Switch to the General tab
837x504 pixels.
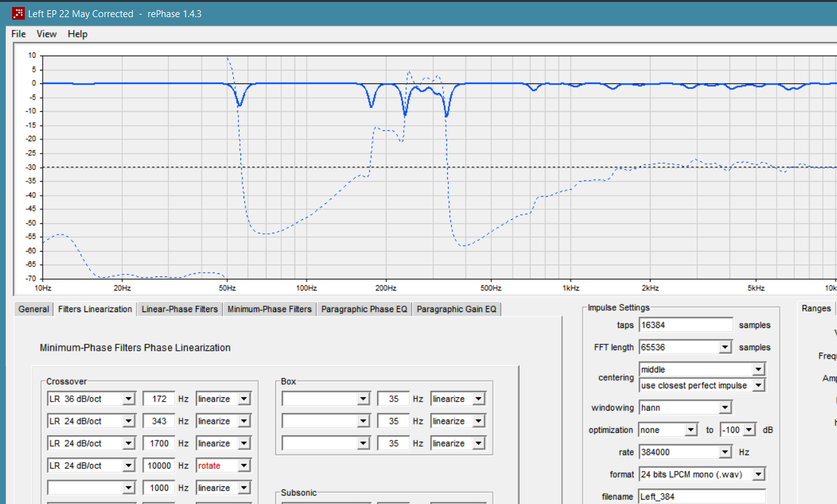(x=34, y=309)
